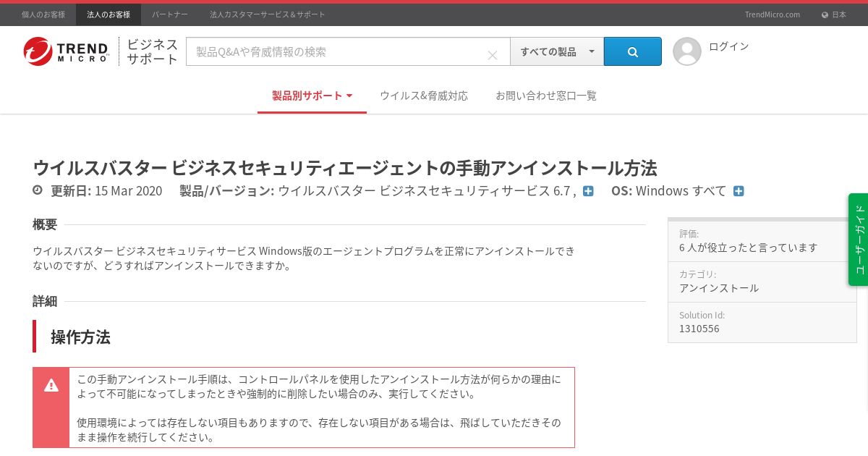Expand product versions plus icon after 6.7
The image size is (868, 456).
point(588,191)
